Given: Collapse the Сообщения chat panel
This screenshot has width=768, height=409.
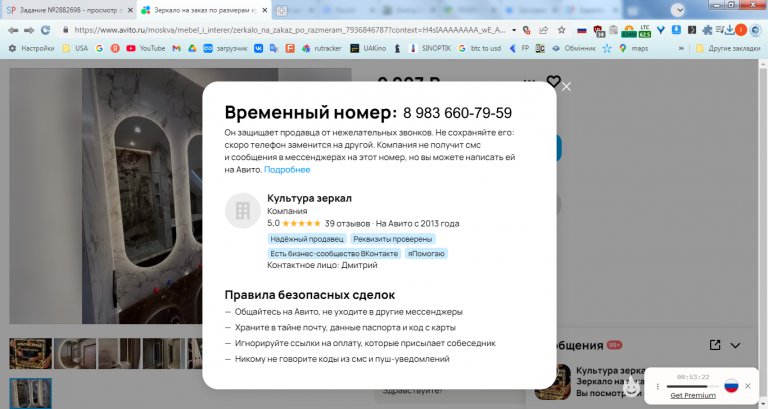Looking at the screenshot, I should 735,345.
